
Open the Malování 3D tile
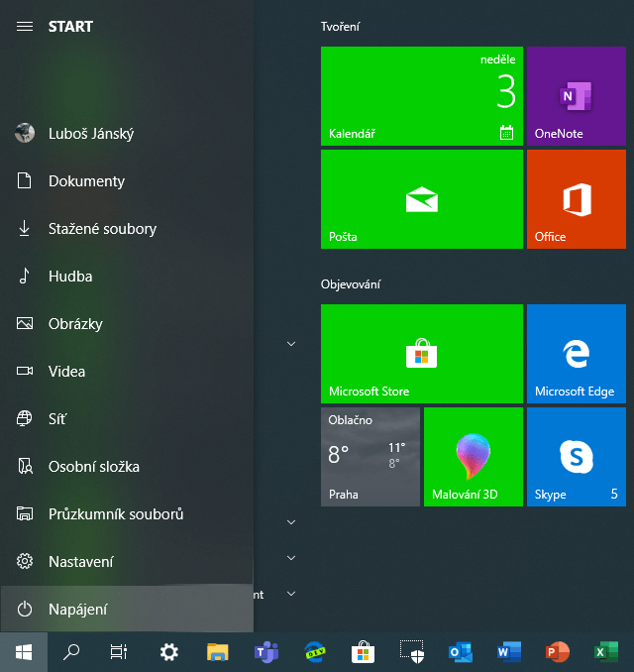(473, 457)
